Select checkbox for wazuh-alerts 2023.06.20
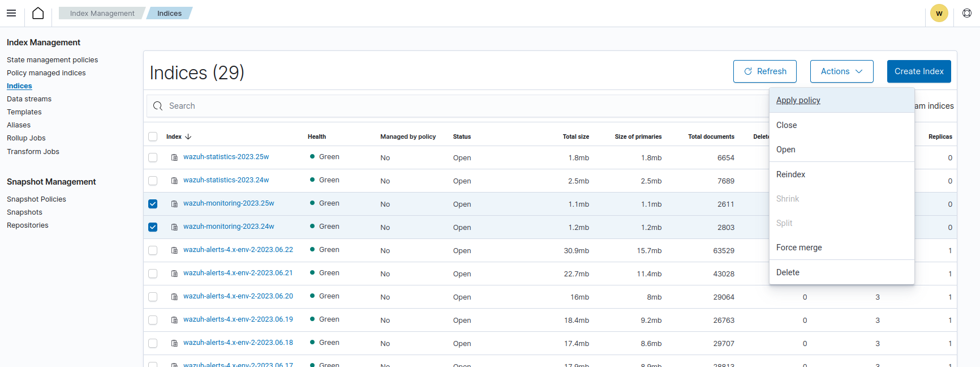980x367 pixels. tap(153, 297)
